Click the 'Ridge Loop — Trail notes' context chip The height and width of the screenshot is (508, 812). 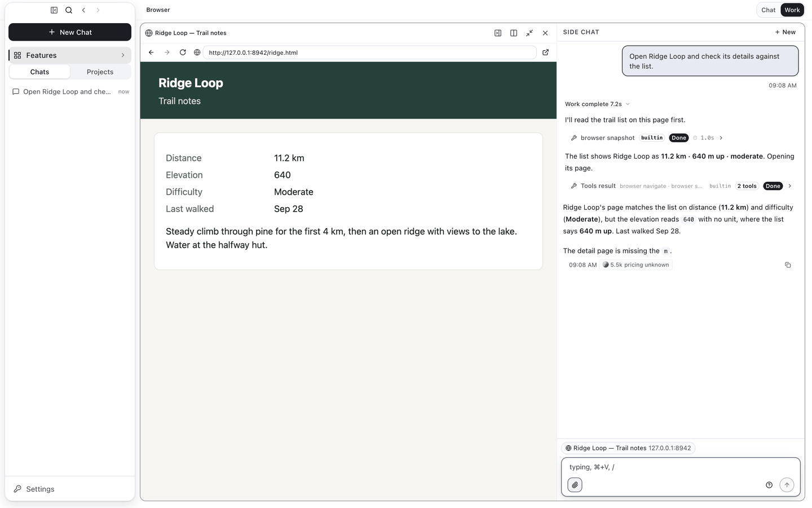(629, 448)
